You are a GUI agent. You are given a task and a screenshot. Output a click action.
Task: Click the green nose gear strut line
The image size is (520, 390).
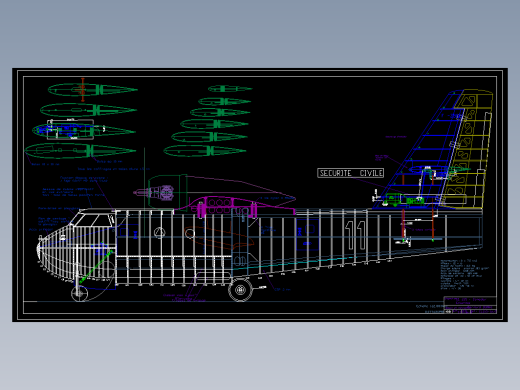pyautogui.click(x=95, y=267)
